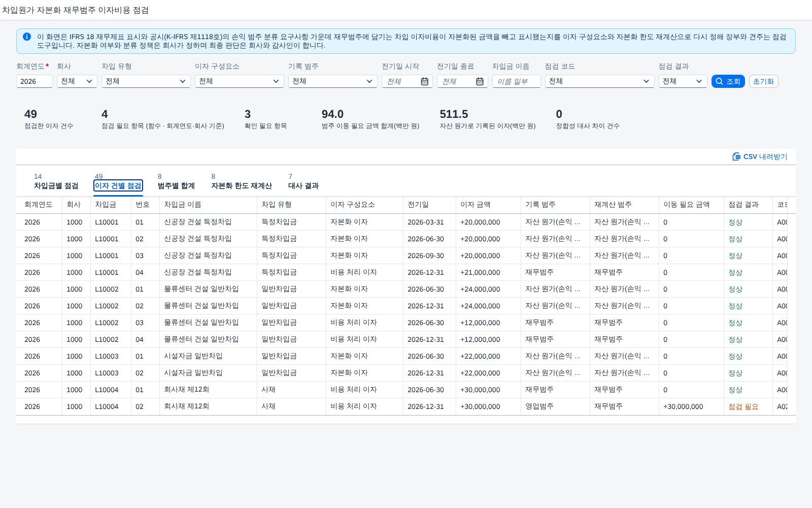Click the 차입금 이름 search field
The height and width of the screenshot is (508, 812).
pyautogui.click(x=516, y=81)
